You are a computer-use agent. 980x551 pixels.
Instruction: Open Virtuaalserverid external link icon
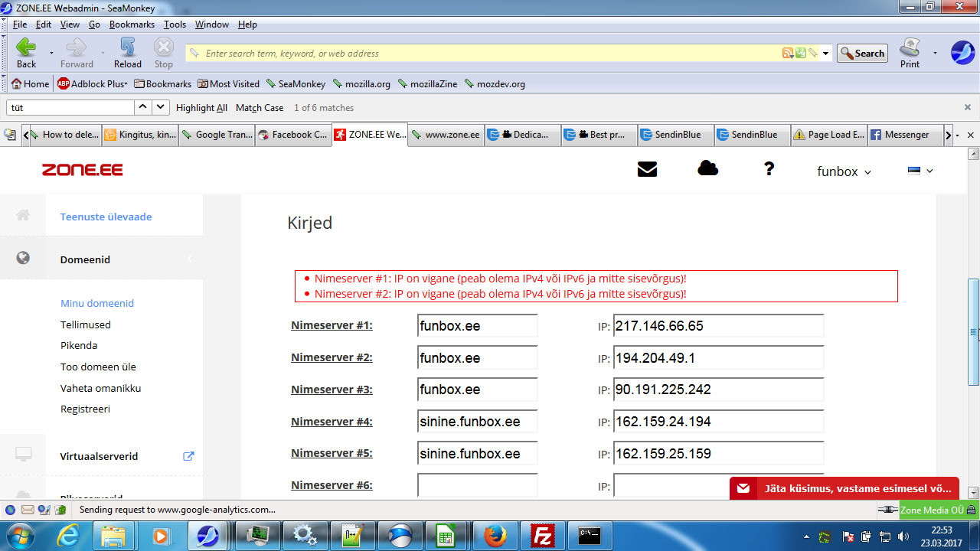point(188,456)
